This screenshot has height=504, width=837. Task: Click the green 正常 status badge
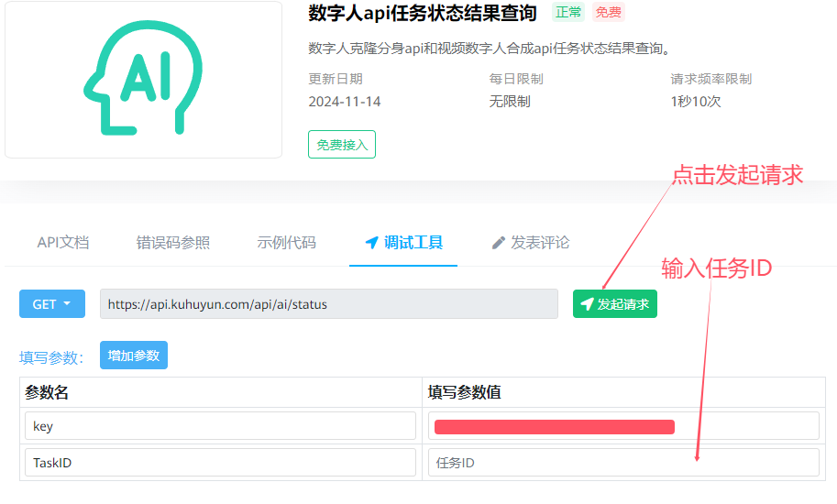tap(567, 13)
